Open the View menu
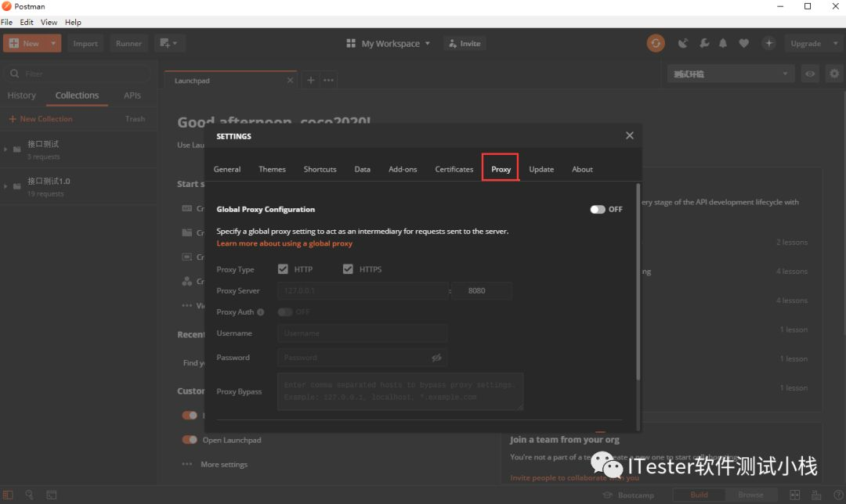This screenshot has height=504, width=846. [49, 22]
